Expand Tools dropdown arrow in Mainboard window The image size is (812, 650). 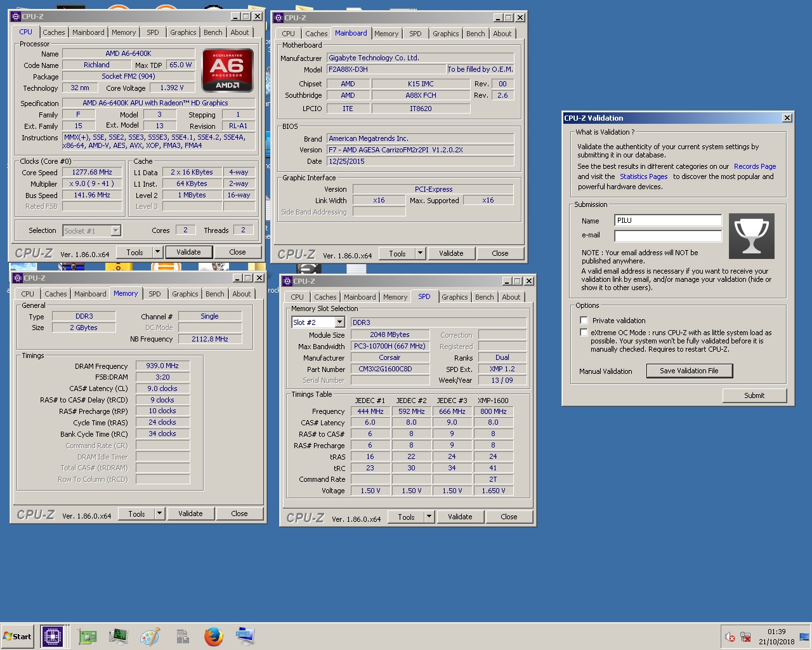coord(420,253)
